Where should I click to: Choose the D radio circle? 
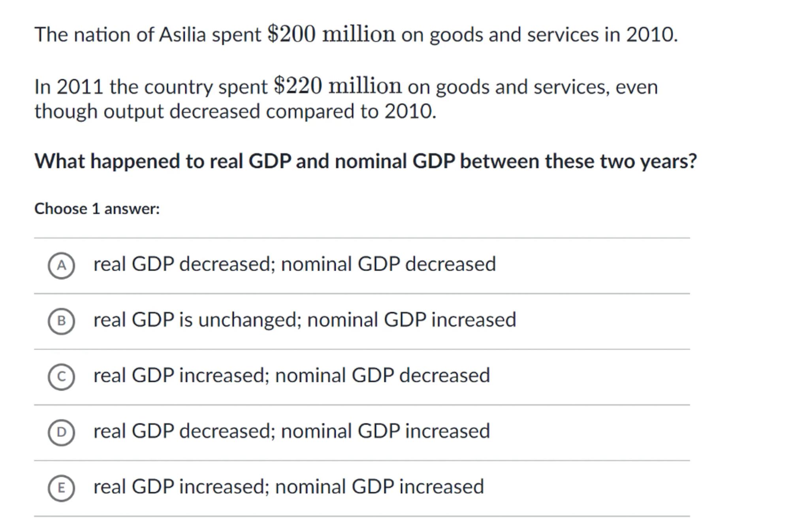[x=61, y=433]
